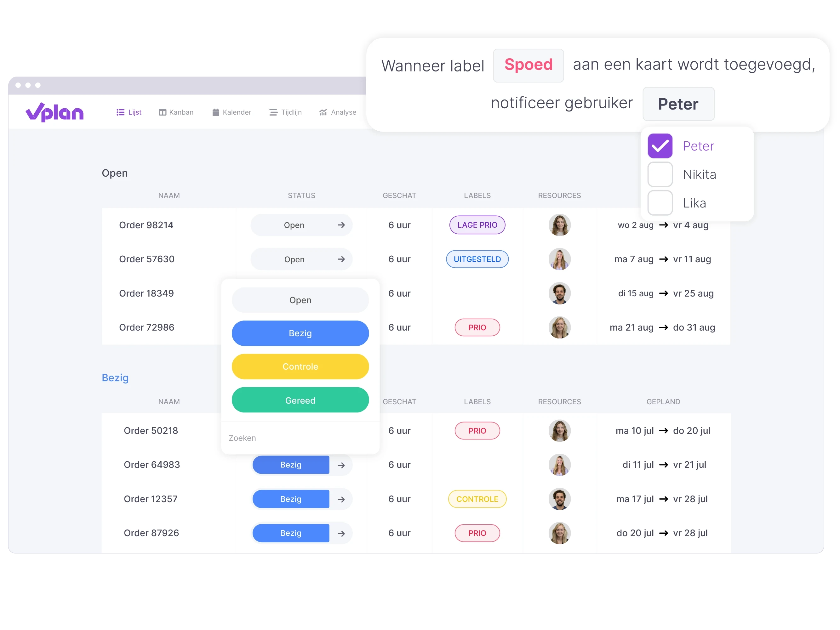Screen dimensions: 840x630
Task: Expand status dropdown for Order 18349
Action: pyautogui.click(x=300, y=300)
